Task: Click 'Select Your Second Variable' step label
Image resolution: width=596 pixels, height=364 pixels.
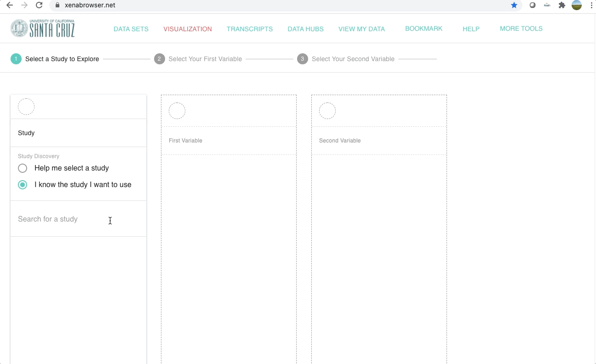Action: click(353, 59)
